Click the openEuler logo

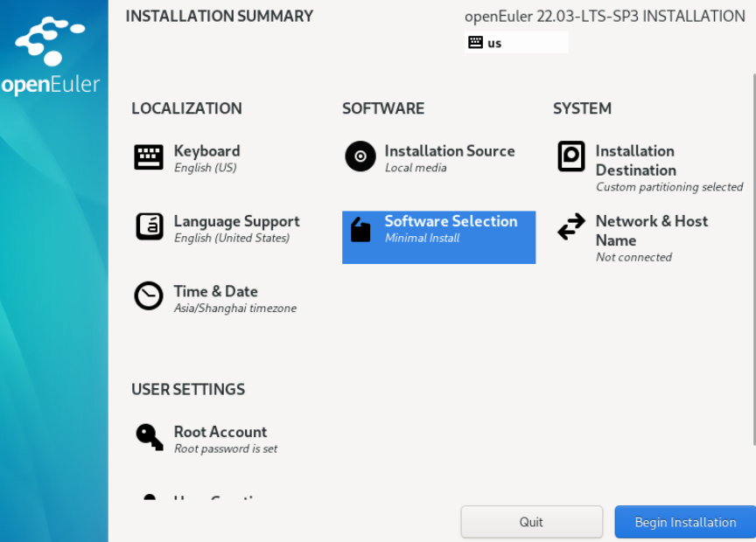click(51, 56)
